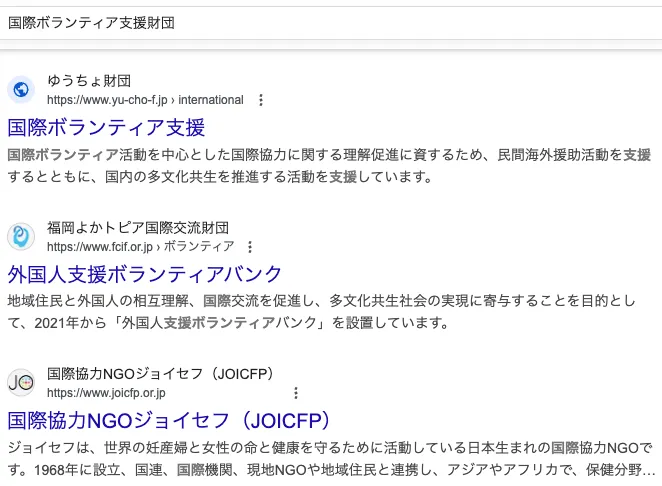
Task: Click the snippet starting 国際ボランティア活動を中心とした
Action: [329, 166]
